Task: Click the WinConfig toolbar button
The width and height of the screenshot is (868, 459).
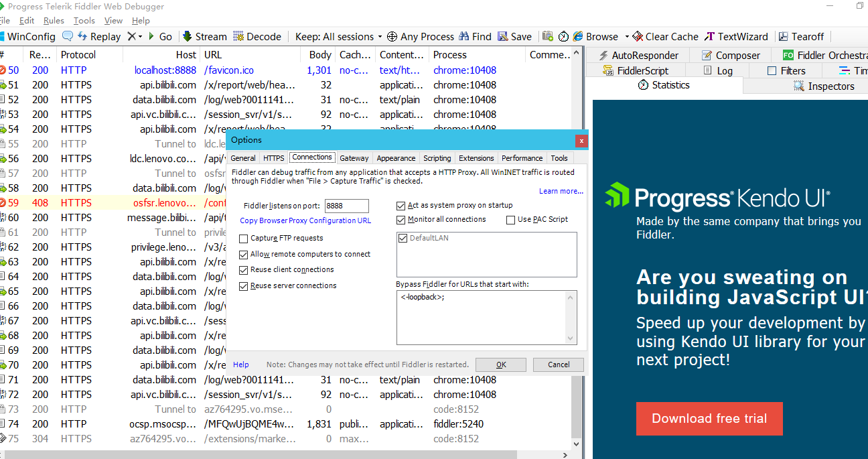Action: click(x=28, y=37)
